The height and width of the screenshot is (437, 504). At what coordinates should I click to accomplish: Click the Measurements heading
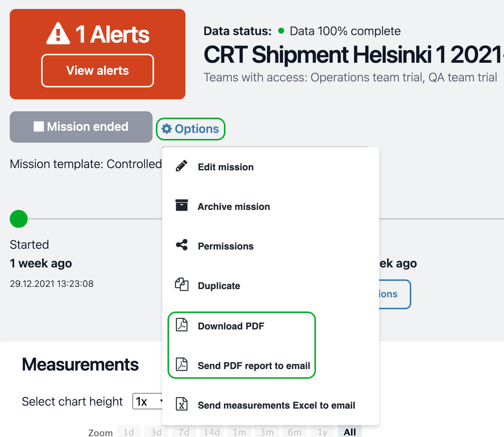point(80,365)
